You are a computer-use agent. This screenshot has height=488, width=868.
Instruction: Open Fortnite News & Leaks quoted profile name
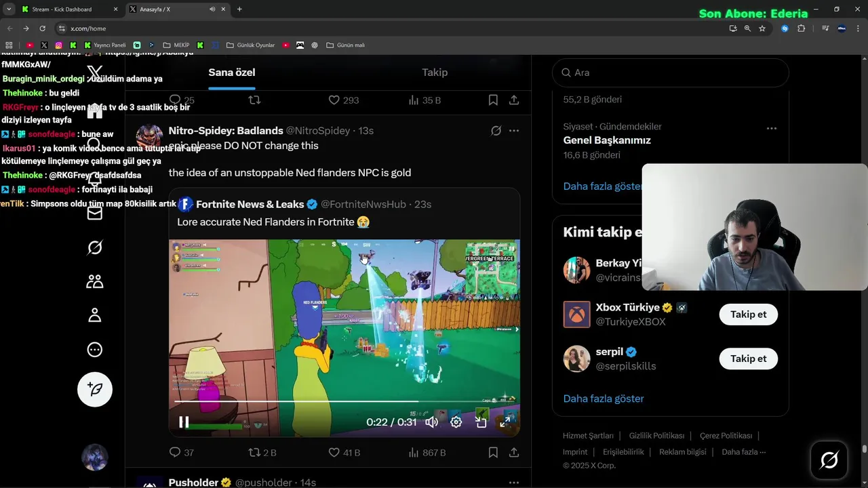click(250, 204)
